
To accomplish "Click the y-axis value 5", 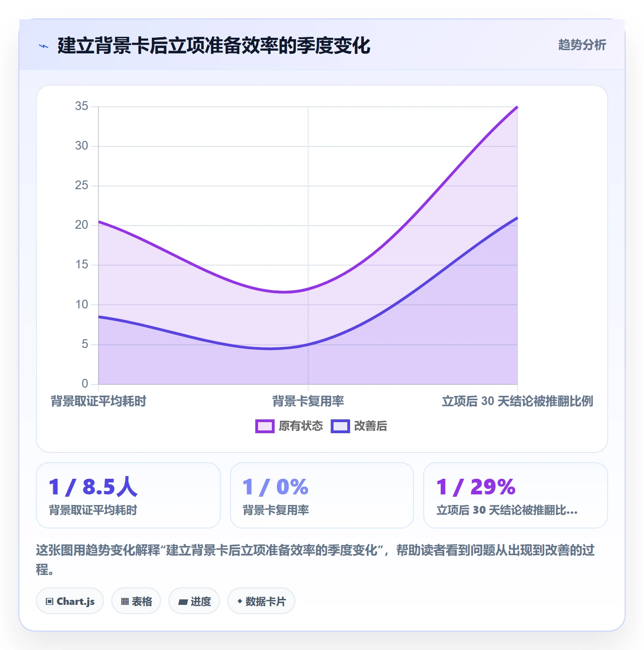I will coord(85,344).
